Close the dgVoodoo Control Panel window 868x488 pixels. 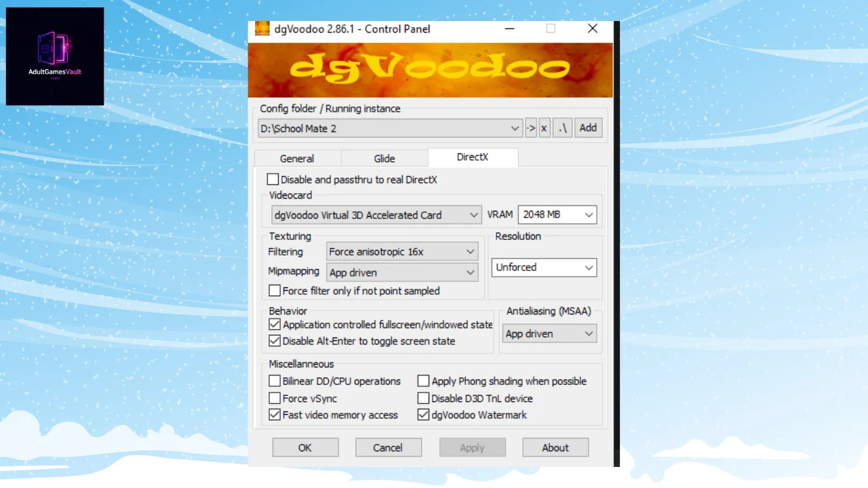click(593, 28)
